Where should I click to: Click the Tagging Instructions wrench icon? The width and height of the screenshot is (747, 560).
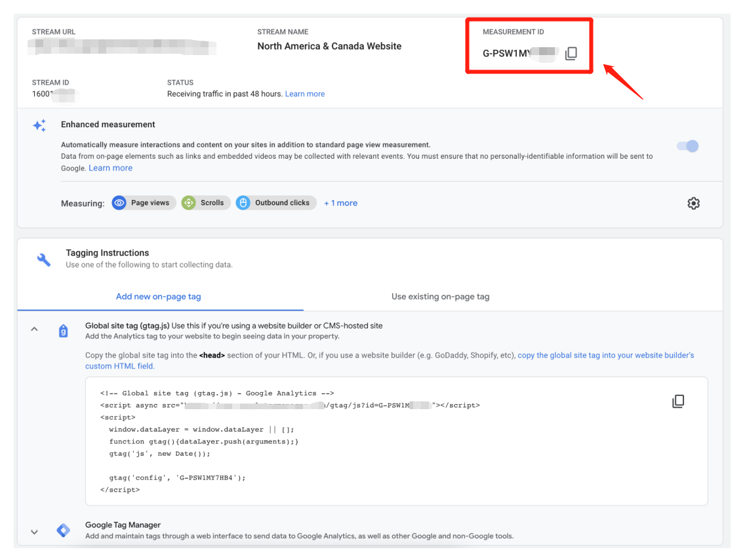click(44, 260)
